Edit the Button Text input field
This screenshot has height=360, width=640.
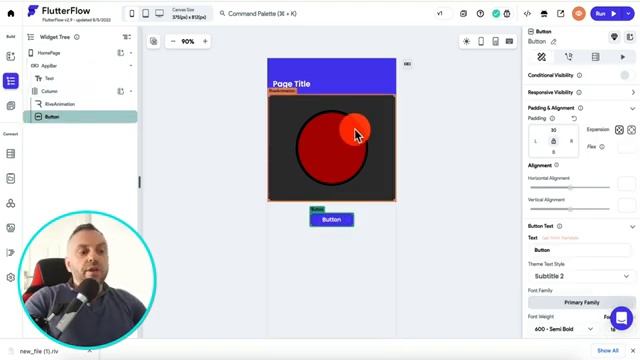coord(580,250)
